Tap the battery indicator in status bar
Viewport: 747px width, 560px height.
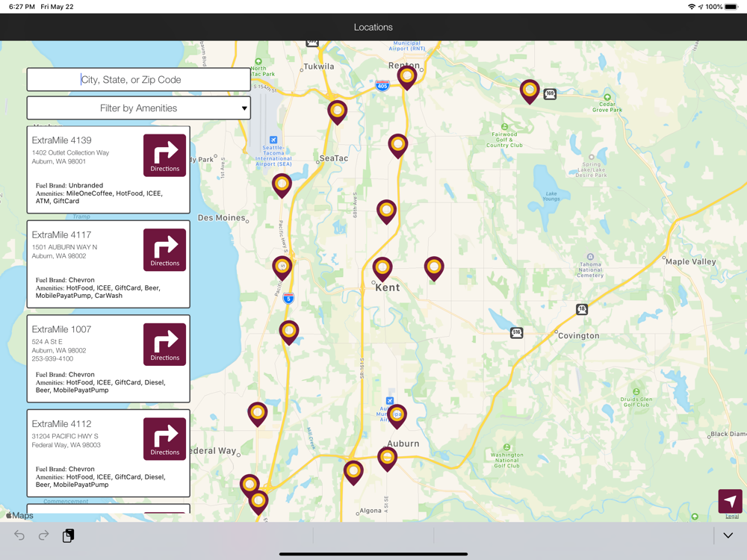click(731, 7)
